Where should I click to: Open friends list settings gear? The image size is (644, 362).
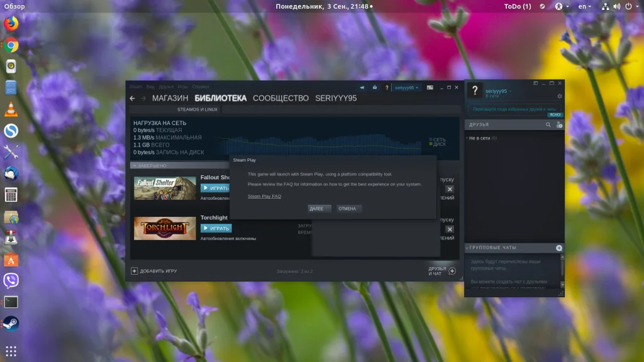coord(560,96)
